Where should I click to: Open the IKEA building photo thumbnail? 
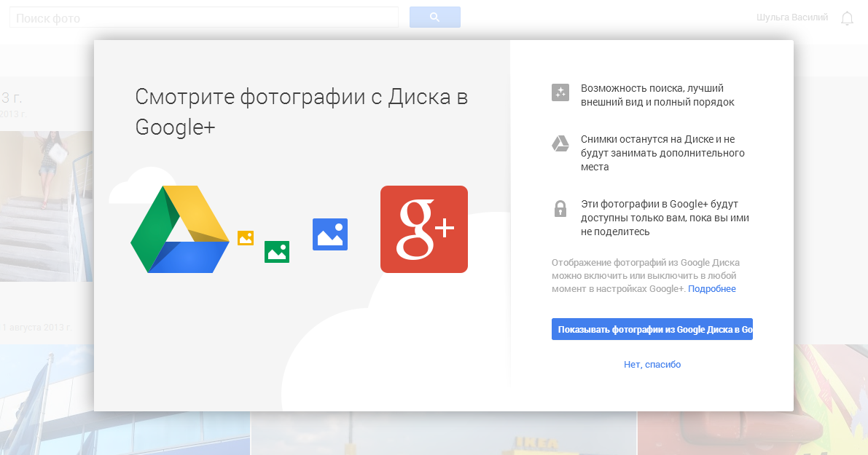(444, 433)
